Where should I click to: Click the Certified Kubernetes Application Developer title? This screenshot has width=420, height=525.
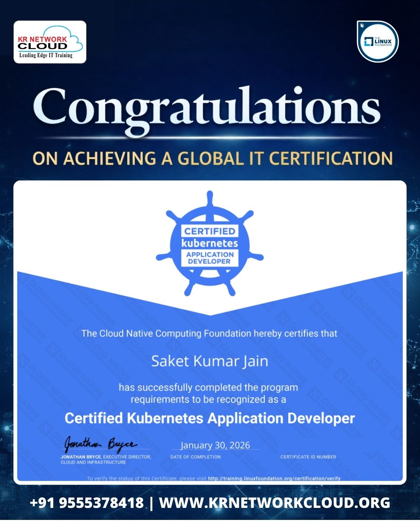tap(210, 418)
